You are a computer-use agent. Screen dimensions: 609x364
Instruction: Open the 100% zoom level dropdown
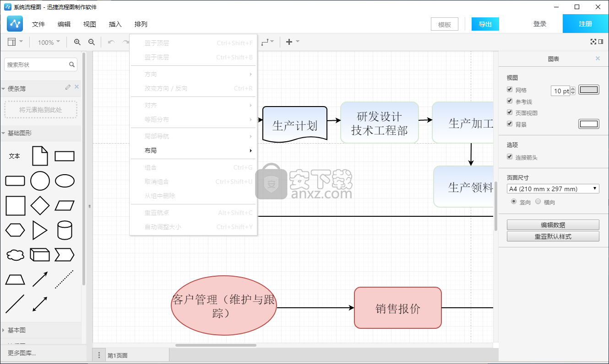pos(49,42)
